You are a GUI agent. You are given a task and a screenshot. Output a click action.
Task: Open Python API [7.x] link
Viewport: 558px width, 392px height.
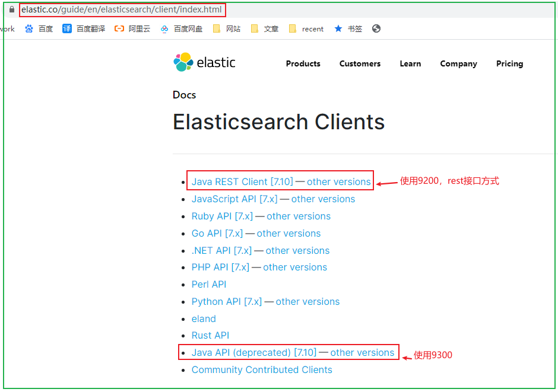coord(227,301)
